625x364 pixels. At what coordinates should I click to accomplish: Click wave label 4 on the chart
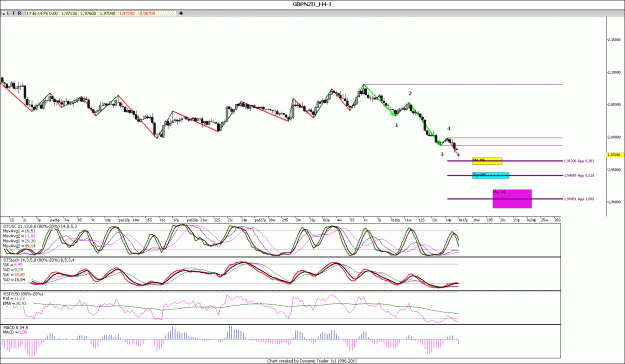click(x=449, y=129)
